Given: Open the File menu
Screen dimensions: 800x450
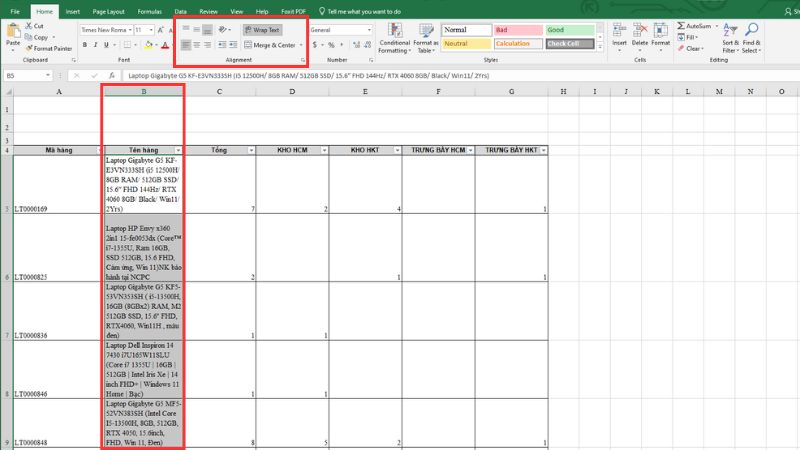Looking at the screenshot, I should pyautogui.click(x=15, y=11).
